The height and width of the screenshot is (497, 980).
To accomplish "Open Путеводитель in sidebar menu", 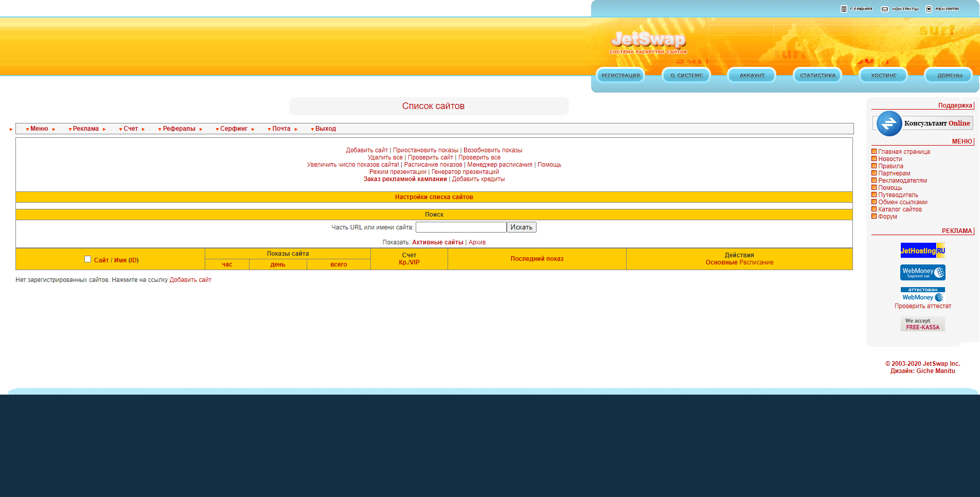I will (x=898, y=195).
